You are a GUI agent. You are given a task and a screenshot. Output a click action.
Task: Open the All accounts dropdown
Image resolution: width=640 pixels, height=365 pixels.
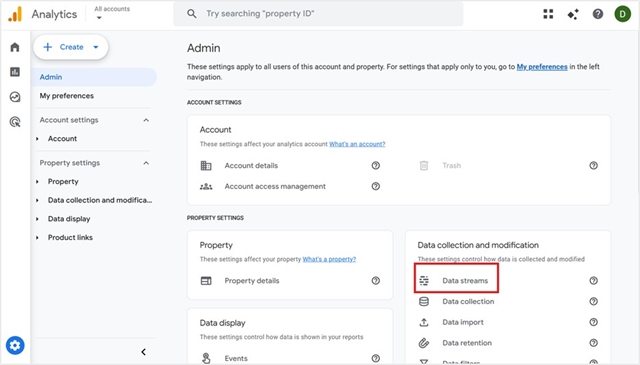[x=112, y=13]
